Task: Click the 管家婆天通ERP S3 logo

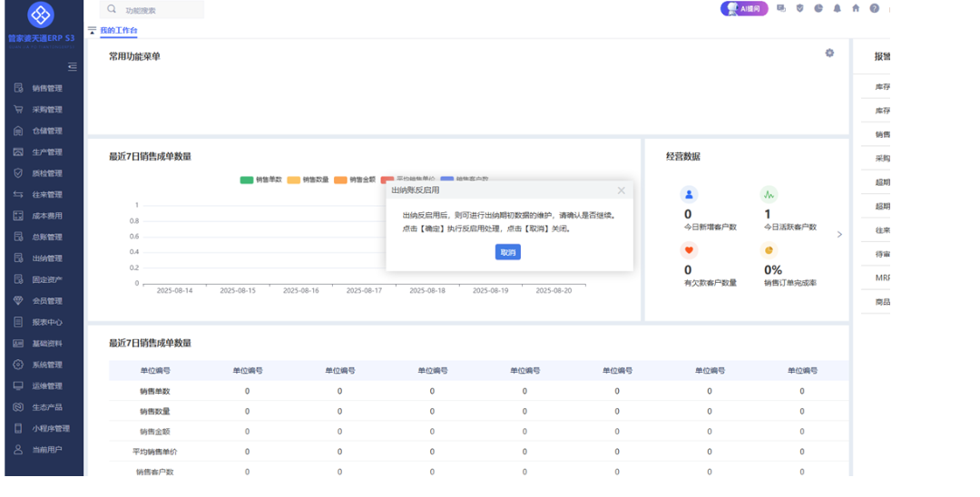Action: pyautogui.click(x=41, y=25)
